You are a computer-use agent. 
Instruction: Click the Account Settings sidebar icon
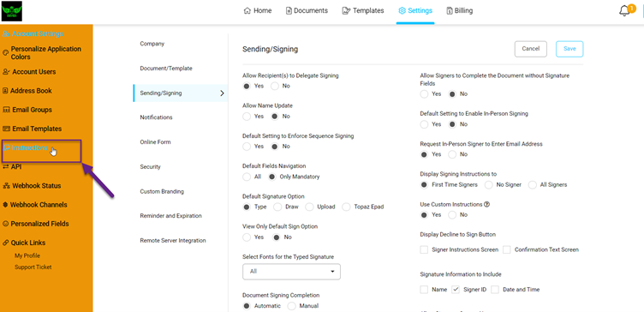[7, 34]
